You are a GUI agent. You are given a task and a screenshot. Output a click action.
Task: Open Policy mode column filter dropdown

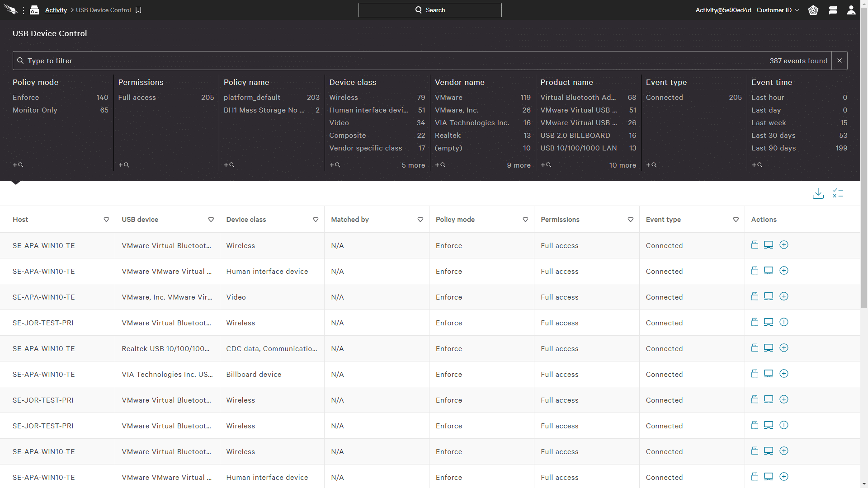(x=525, y=220)
